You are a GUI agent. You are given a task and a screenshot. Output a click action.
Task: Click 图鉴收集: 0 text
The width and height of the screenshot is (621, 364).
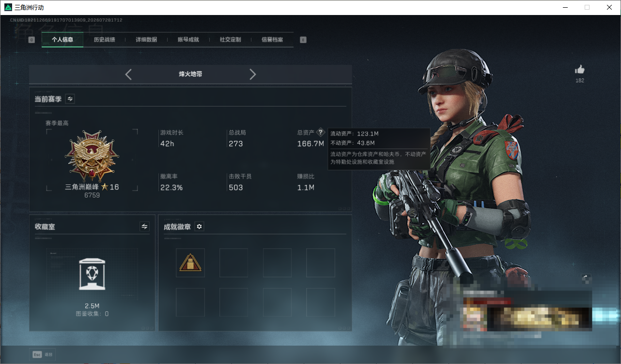92,314
